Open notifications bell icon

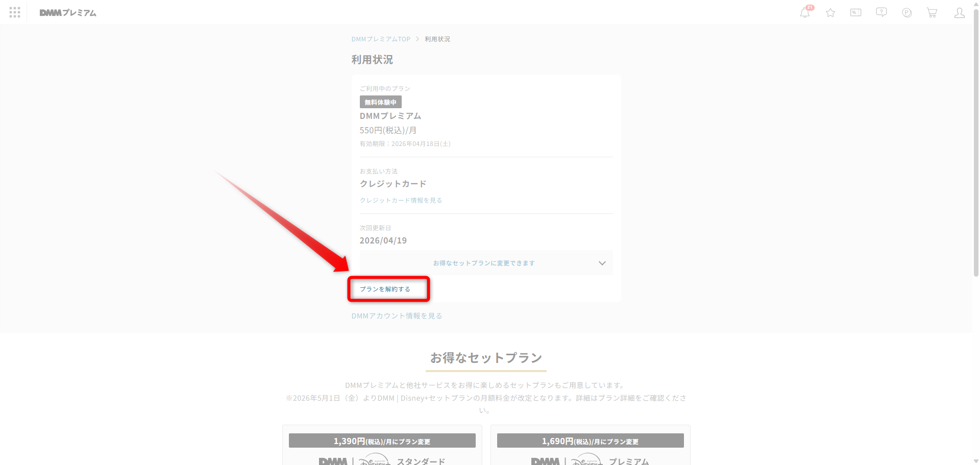click(805, 12)
